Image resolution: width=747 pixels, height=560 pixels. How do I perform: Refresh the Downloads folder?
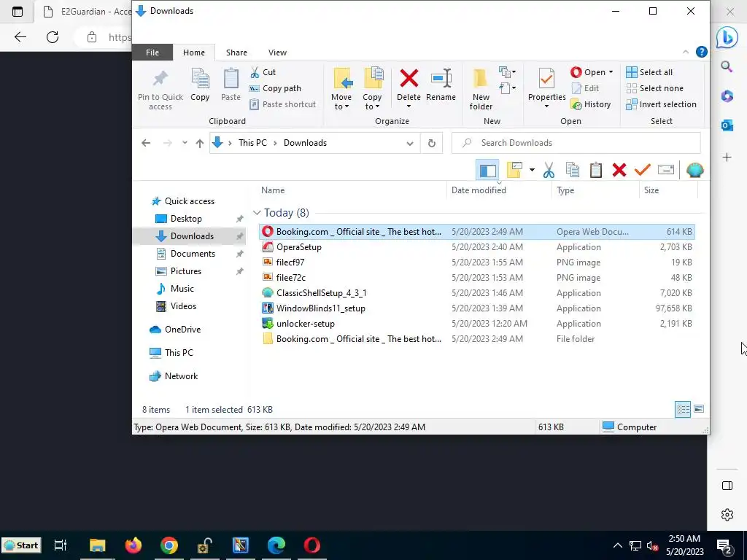[432, 144]
